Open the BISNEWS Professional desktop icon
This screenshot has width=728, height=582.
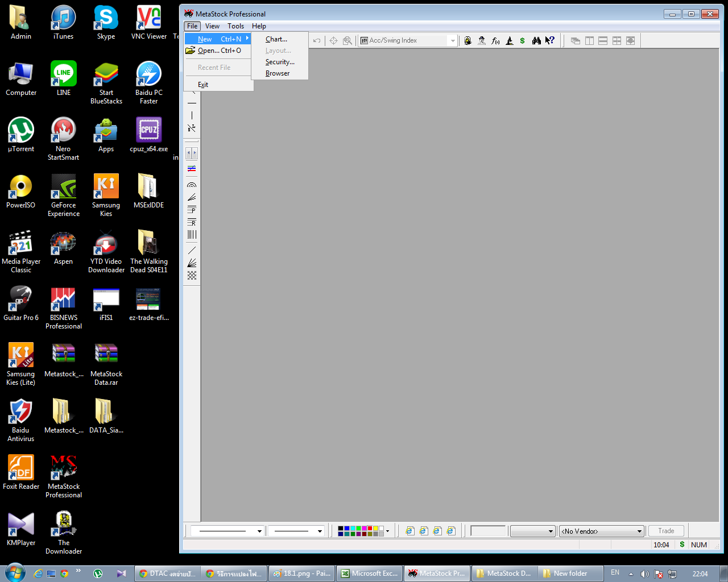point(64,308)
